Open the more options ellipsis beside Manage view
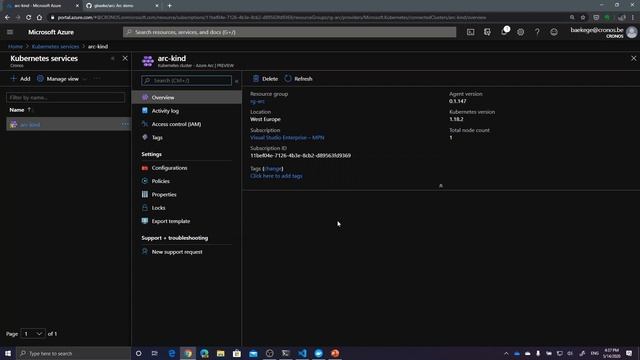640x360 pixels. click(97, 79)
